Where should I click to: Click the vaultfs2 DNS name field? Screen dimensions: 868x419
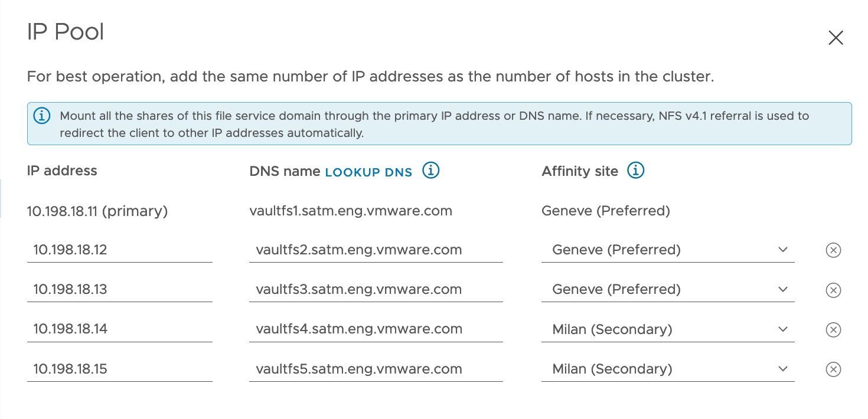pos(376,250)
